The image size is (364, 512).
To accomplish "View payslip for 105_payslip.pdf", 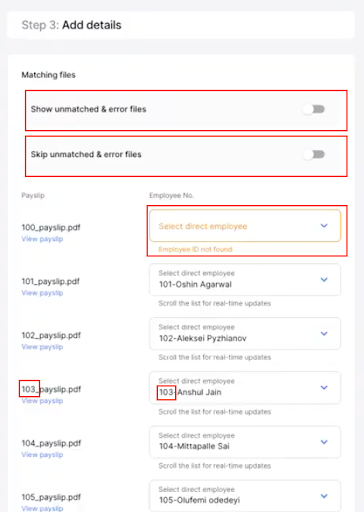I will tap(42, 509).
